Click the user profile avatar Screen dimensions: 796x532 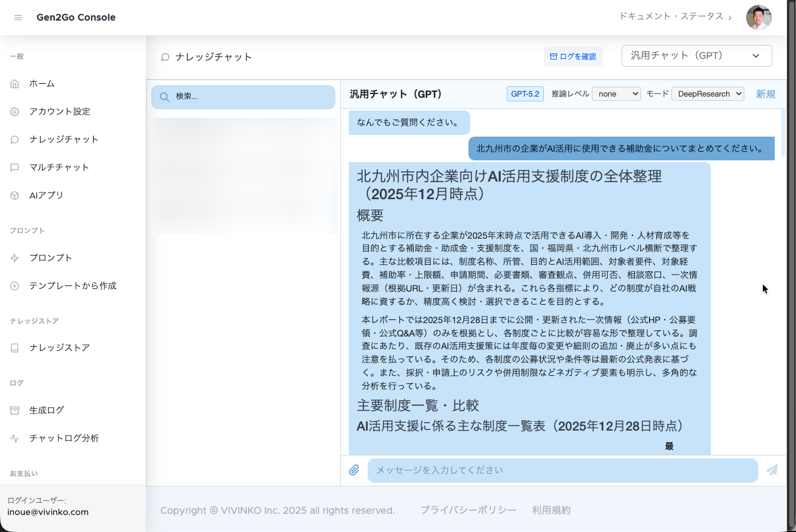[x=758, y=18]
